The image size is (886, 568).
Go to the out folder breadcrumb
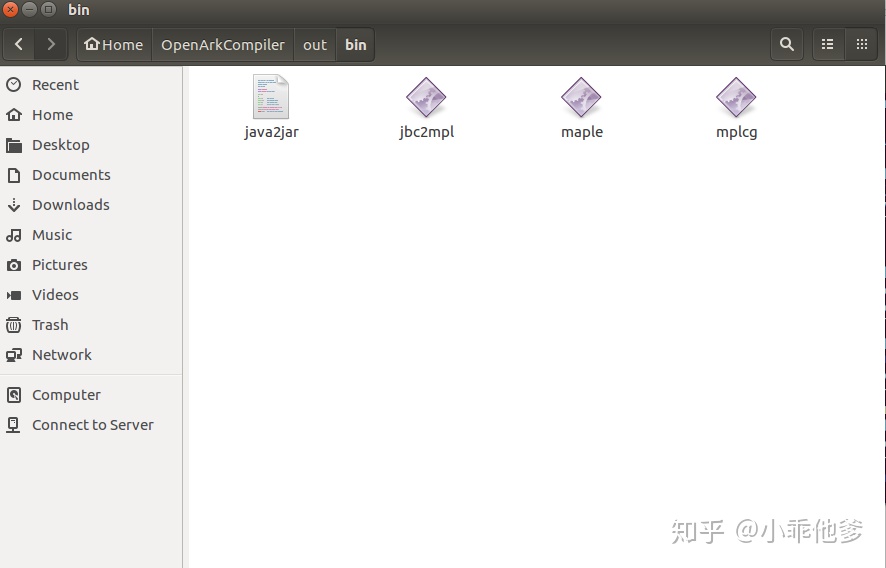(315, 44)
